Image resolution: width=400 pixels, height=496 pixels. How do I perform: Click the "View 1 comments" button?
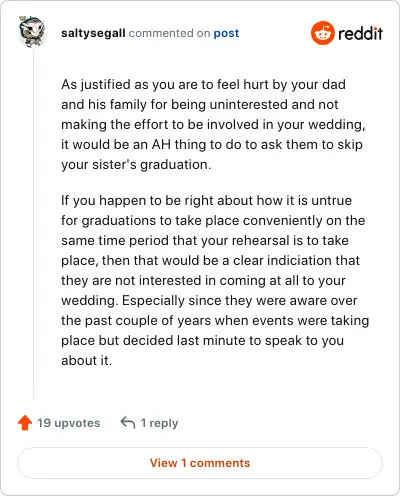coord(200,463)
